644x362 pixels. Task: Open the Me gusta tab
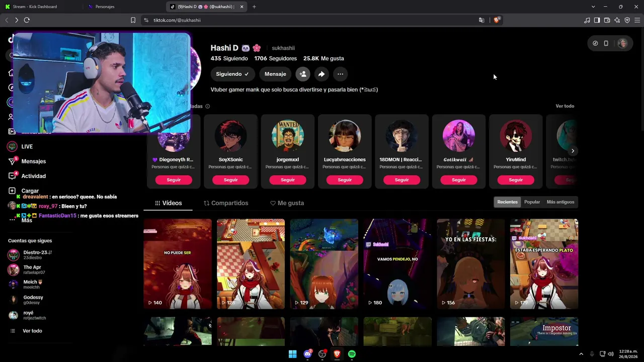tap(287, 203)
